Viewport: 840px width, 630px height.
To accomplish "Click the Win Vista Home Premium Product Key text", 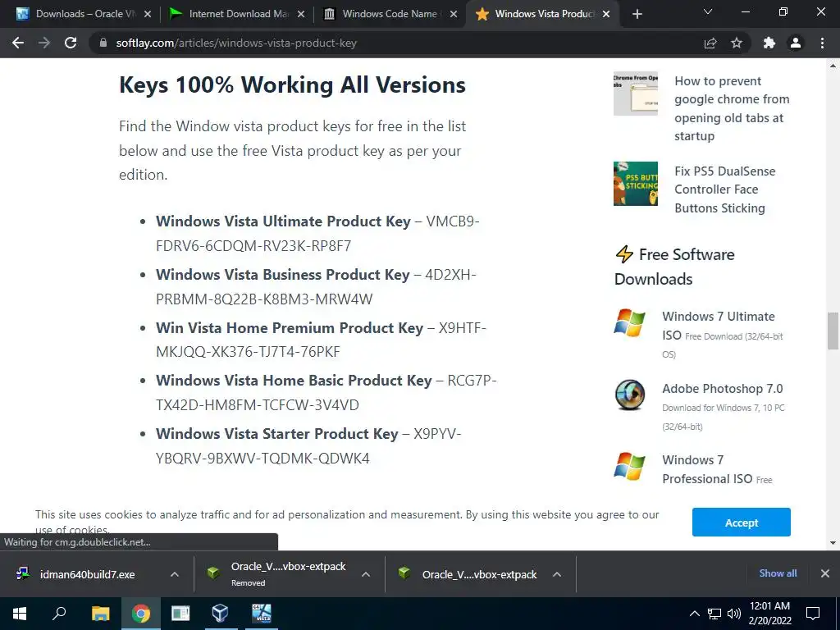I will (x=290, y=327).
